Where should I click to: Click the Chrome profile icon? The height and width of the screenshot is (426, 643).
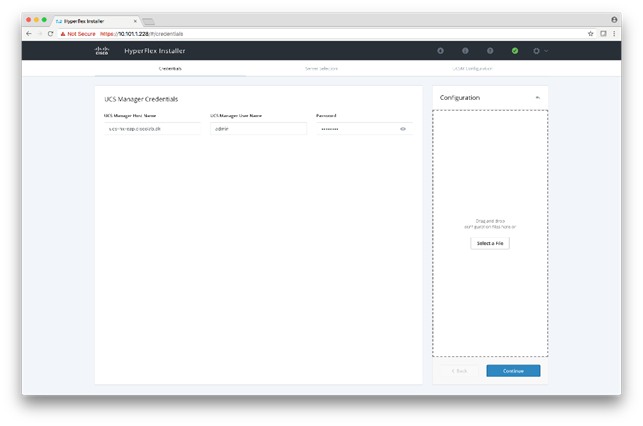(x=614, y=20)
